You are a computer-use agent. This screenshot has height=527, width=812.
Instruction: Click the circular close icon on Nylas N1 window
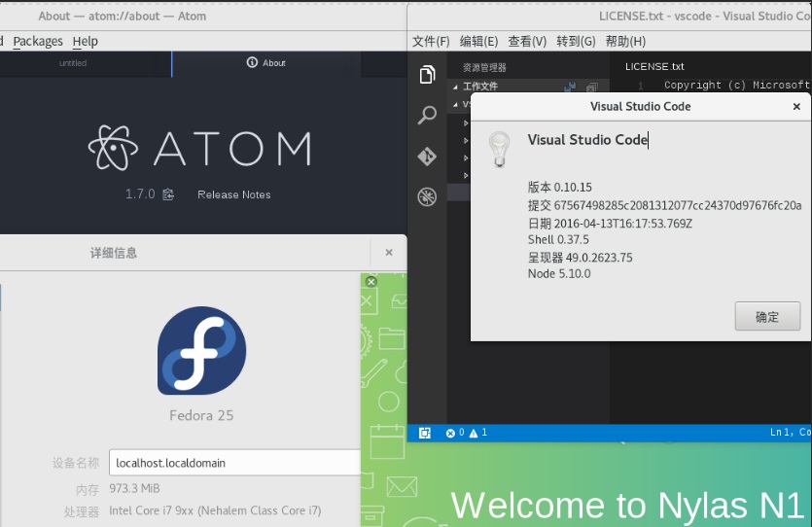[371, 282]
